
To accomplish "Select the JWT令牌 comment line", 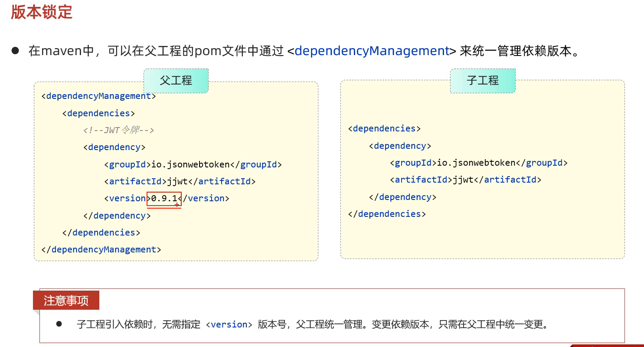I will [119, 130].
